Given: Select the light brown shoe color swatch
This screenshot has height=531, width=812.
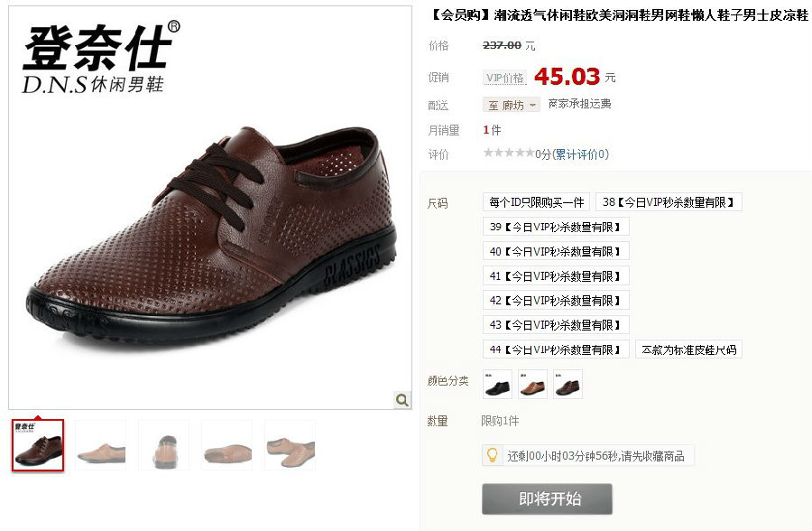Looking at the screenshot, I should tap(532, 384).
